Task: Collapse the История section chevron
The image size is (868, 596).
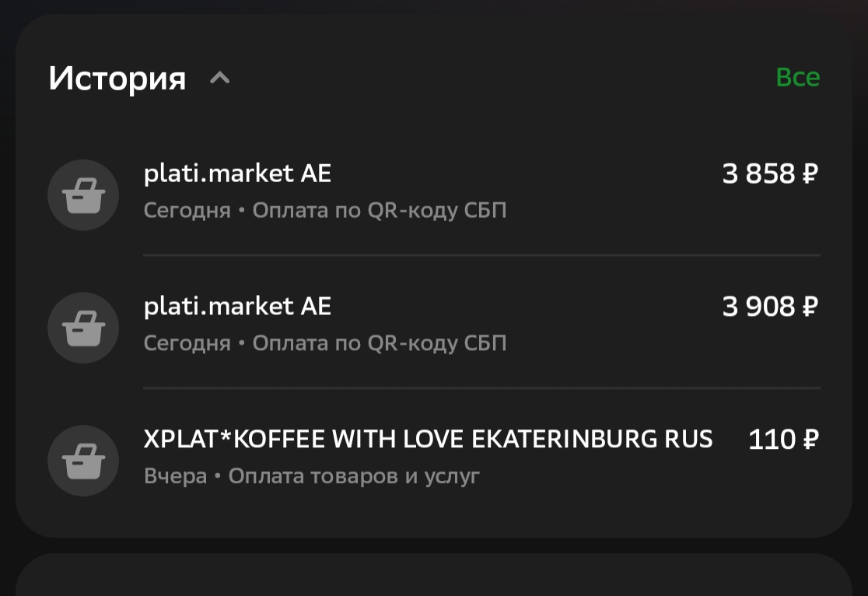Action: point(220,78)
